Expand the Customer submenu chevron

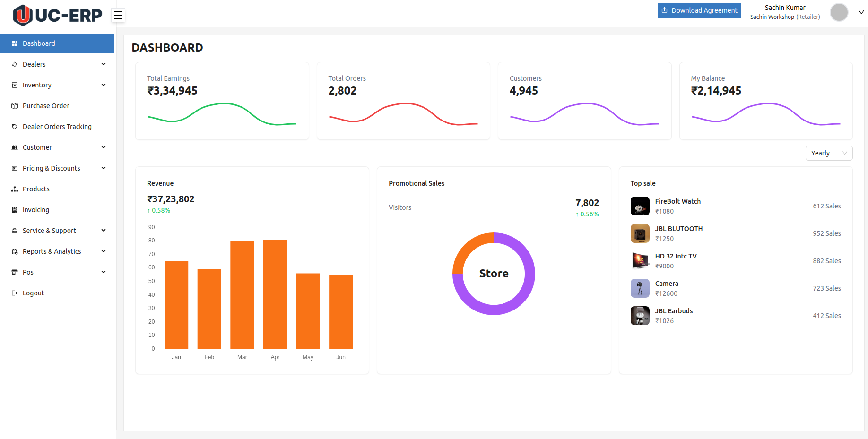[x=104, y=147]
